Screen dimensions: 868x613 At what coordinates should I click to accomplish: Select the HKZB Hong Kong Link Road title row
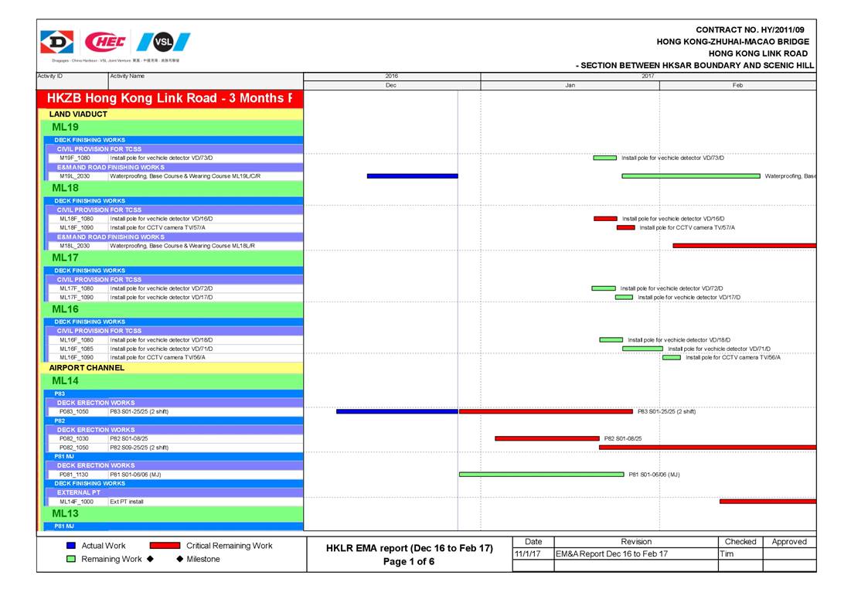pyautogui.click(x=170, y=99)
